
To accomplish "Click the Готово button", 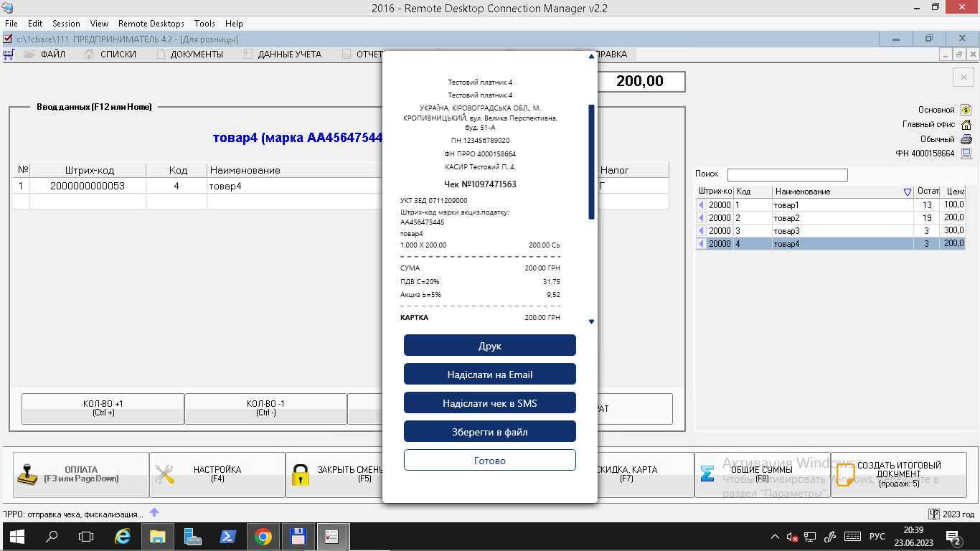I will 490,461.
